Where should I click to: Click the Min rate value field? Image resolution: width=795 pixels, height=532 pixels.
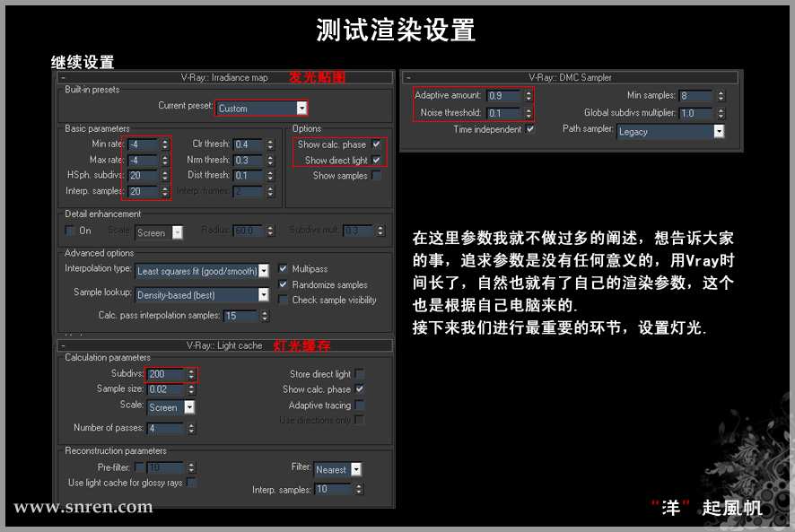coord(144,144)
